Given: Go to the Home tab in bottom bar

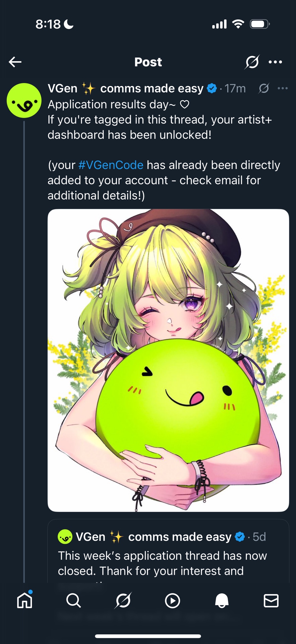Looking at the screenshot, I should point(25,601).
